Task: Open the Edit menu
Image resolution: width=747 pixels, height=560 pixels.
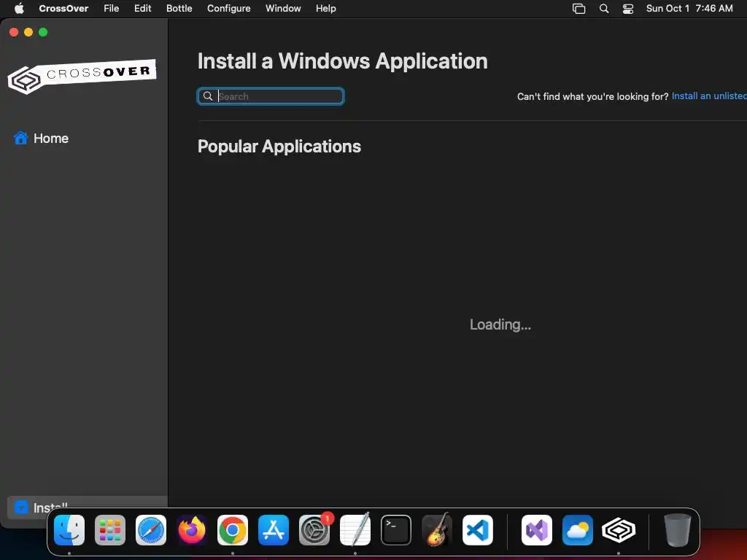Action: 142,9
